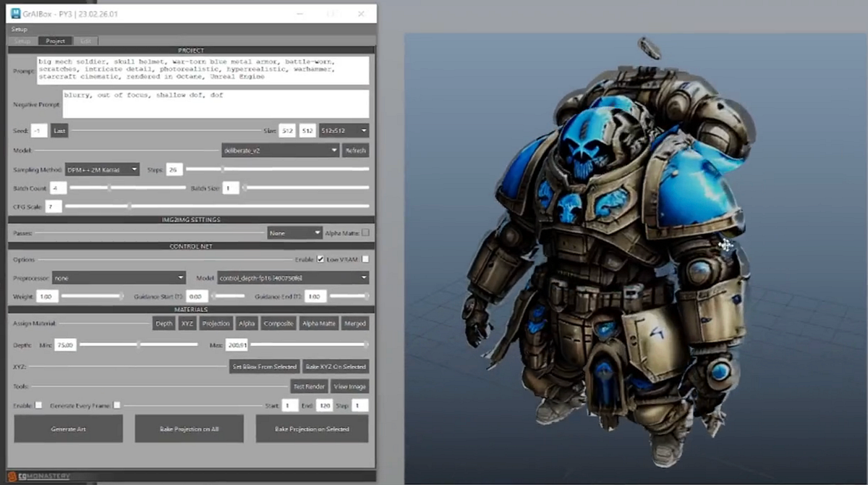868x485 pixels.
Task: Open the Passes dropdown under IMG2IMG Settings
Action: pos(294,232)
